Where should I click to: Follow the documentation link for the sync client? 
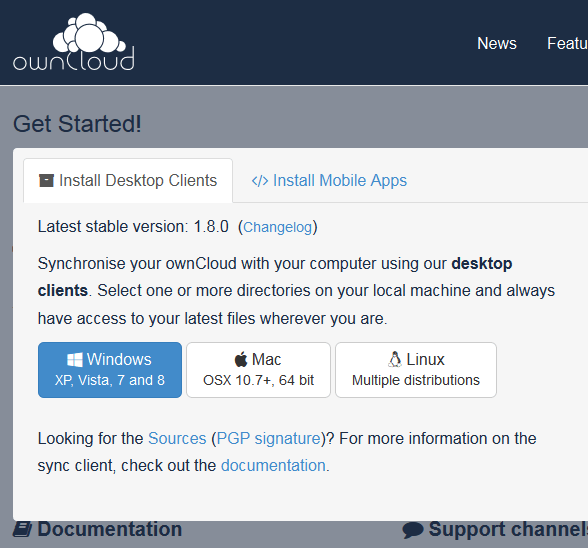pos(273,465)
